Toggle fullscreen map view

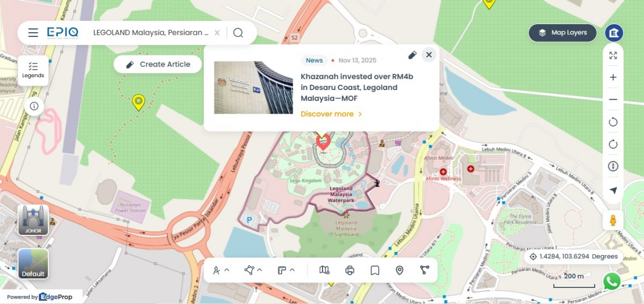pos(613,55)
